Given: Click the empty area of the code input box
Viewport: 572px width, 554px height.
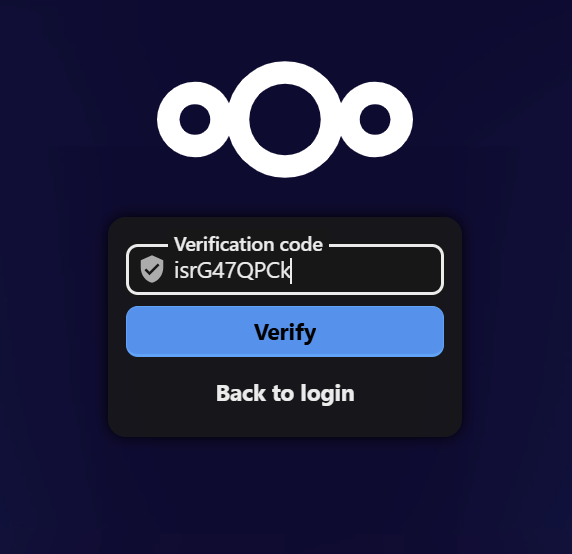Looking at the screenshot, I should [365, 270].
